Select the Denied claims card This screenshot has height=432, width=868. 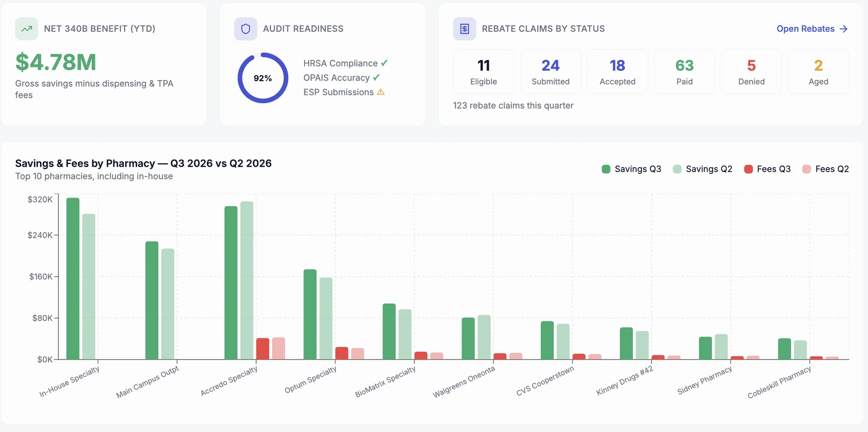pos(751,72)
